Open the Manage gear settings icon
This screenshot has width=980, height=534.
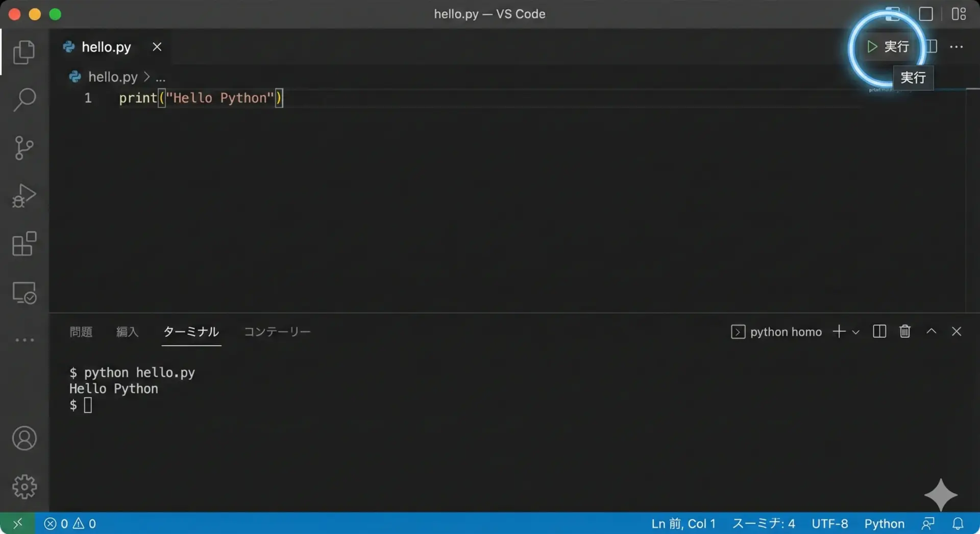point(24,487)
